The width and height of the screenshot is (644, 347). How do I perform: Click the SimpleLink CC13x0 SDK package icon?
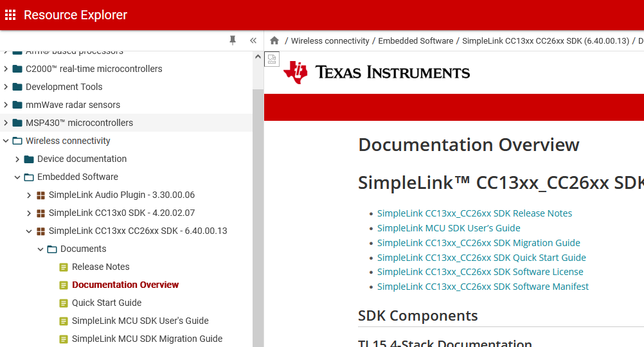point(40,213)
